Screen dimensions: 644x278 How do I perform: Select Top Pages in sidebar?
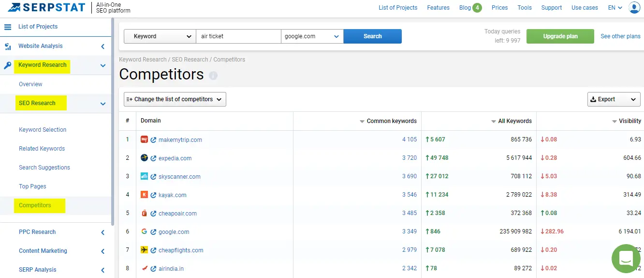click(x=32, y=186)
